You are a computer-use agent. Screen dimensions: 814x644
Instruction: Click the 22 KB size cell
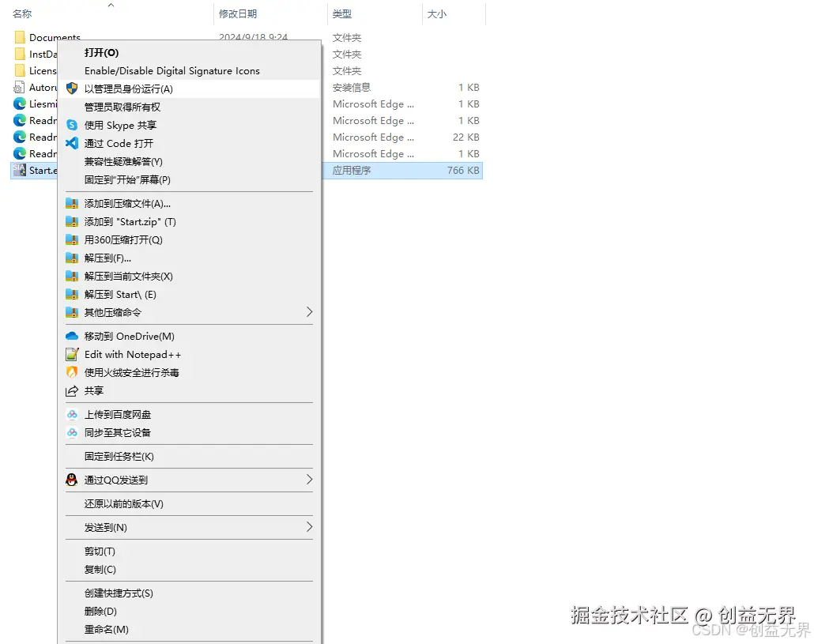coord(466,137)
